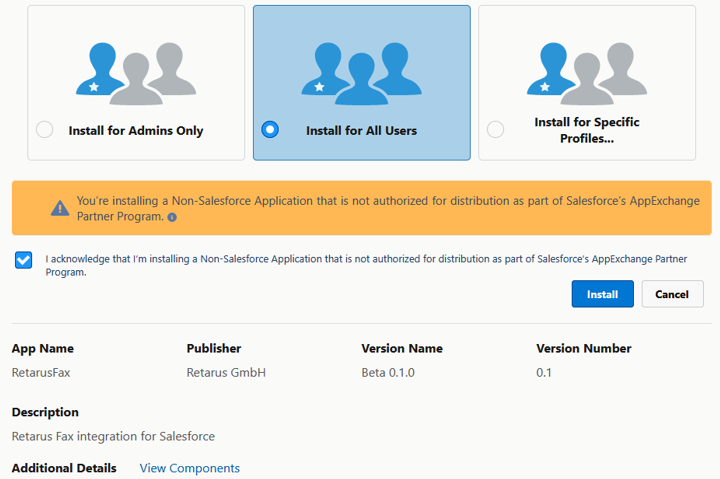
Task: Click the "Install for All Users" label
Action: pyautogui.click(x=361, y=131)
